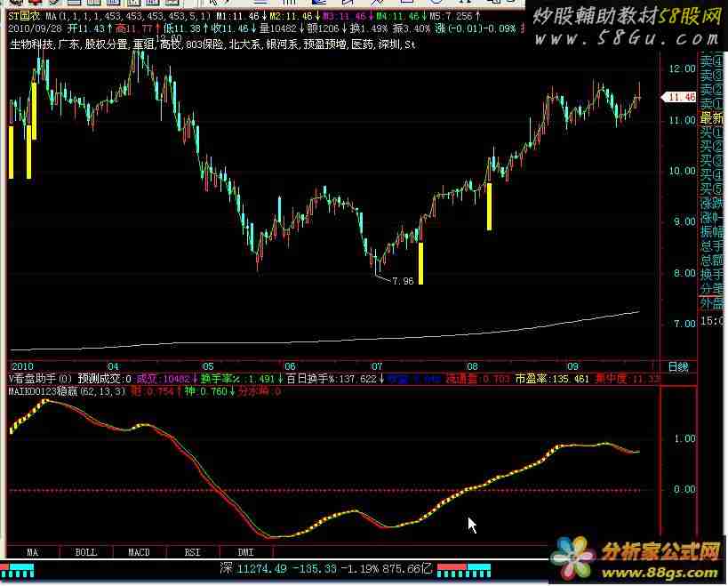Click the 最新 row in quote panel

pyautogui.click(x=712, y=118)
